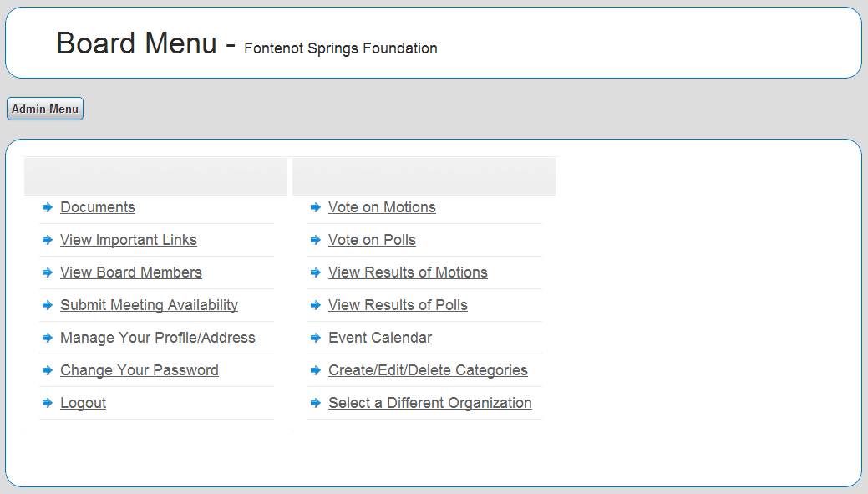The height and width of the screenshot is (494, 868).
Task: Open the Admin Menu
Action: click(45, 109)
